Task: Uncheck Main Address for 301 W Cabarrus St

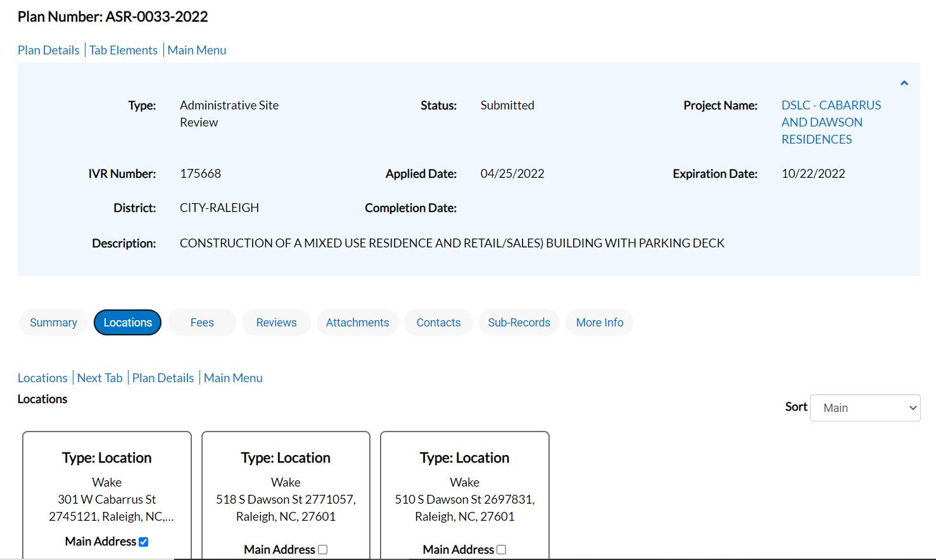Action: click(144, 542)
